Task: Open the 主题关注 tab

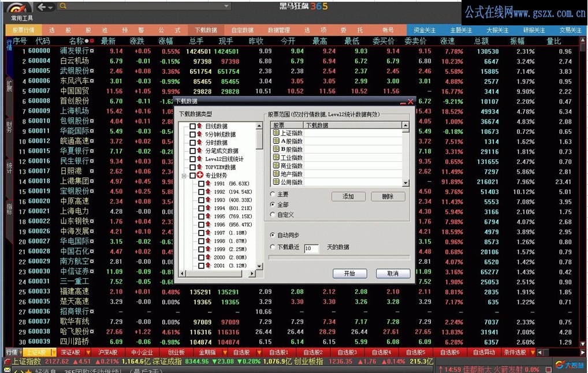Action: coord(461,31)
